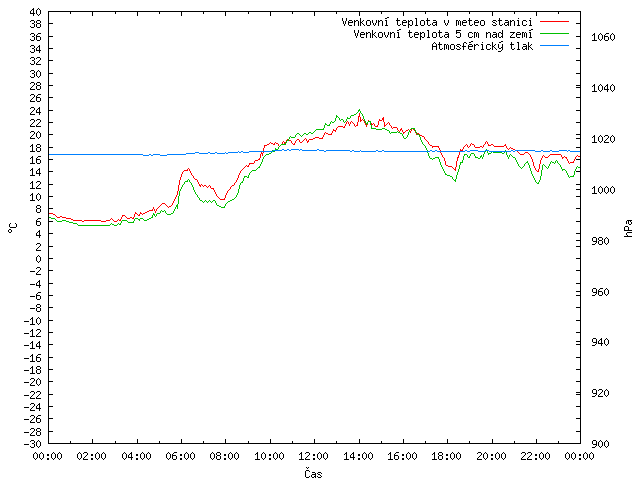640x480 pixels.
Task: Click x-axis label '04:00'
Action: (136, 456)
